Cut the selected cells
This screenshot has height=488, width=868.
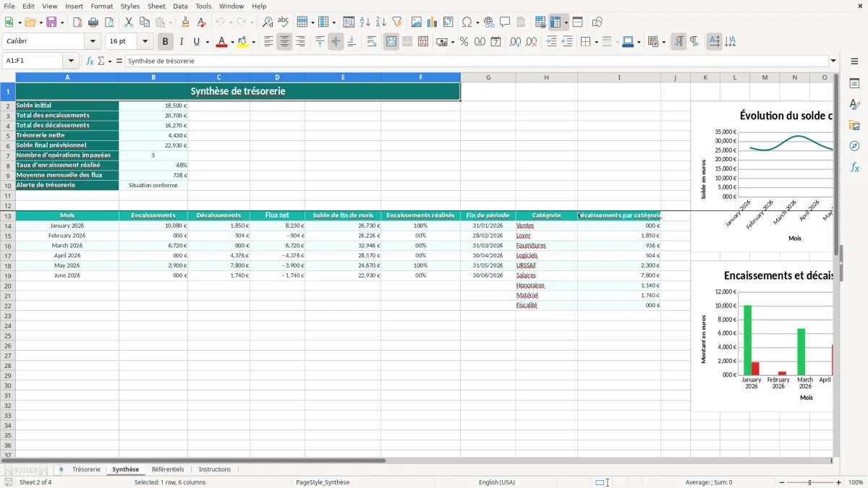[129, 22]
